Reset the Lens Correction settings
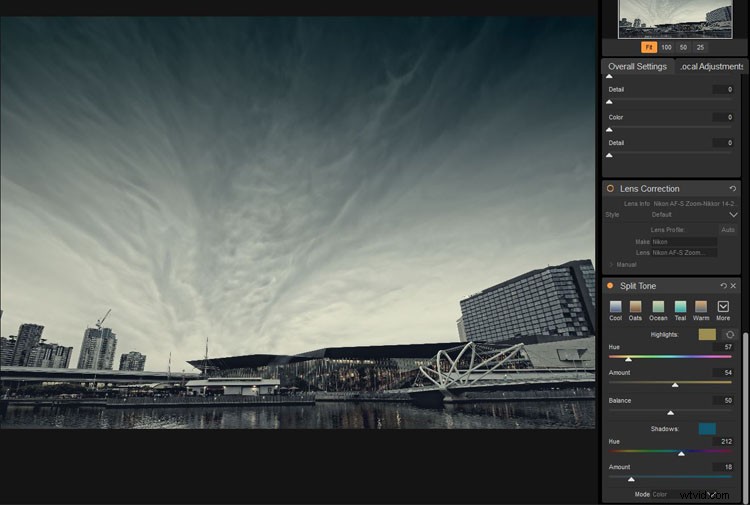 [x=732, y=188]
